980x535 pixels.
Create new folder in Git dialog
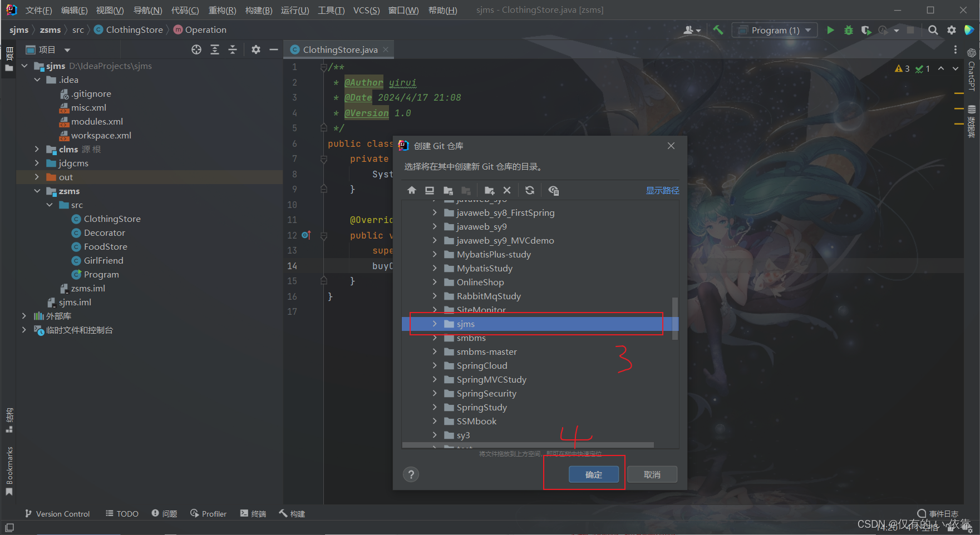click(x=490, y=190)
